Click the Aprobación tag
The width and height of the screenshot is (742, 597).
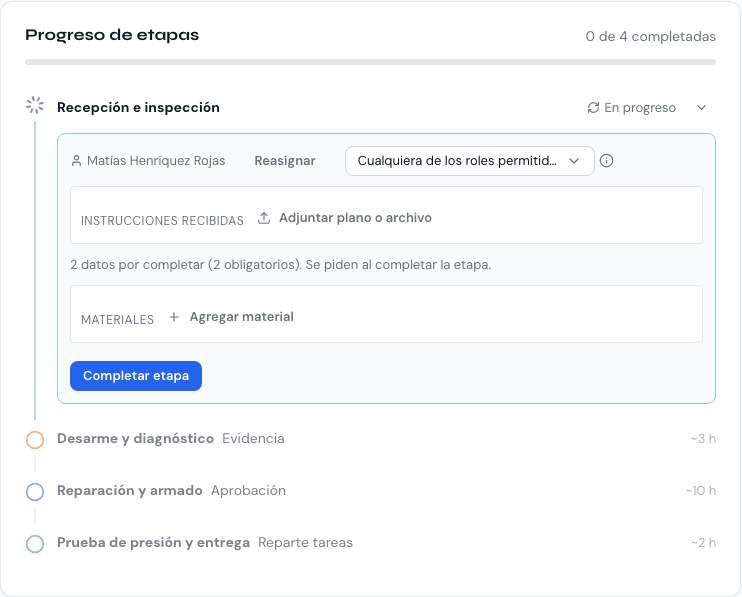pos(248,491)
